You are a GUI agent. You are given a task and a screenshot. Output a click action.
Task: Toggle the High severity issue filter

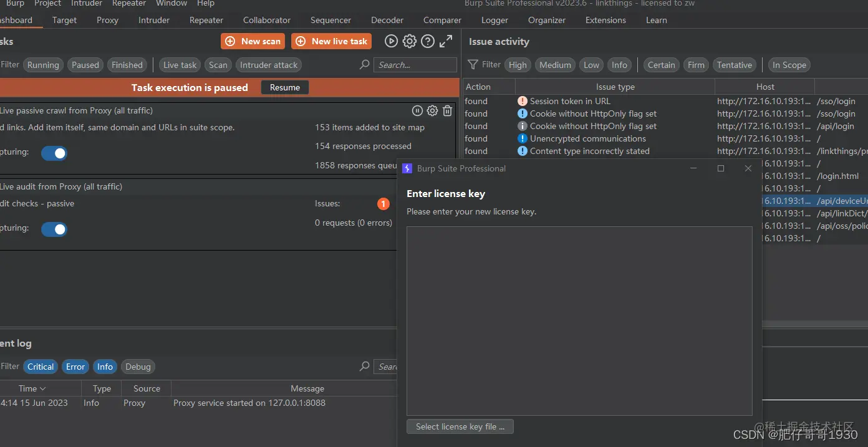518,65
